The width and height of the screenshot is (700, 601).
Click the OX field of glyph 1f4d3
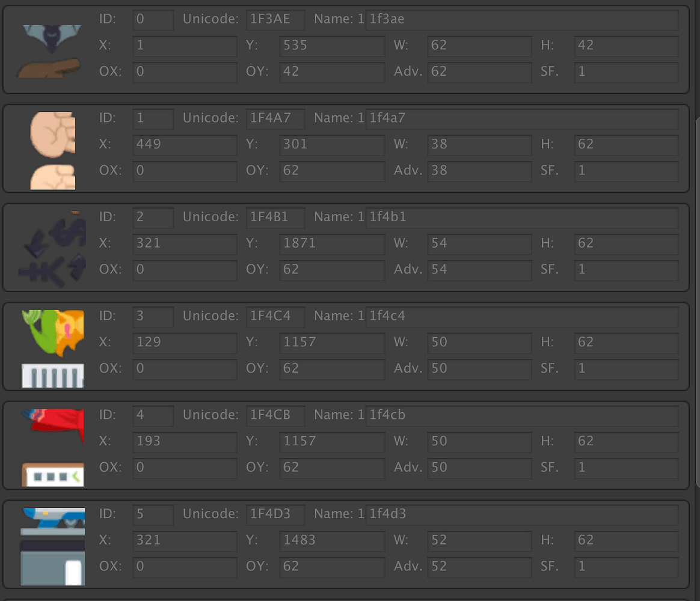[184, 566]
